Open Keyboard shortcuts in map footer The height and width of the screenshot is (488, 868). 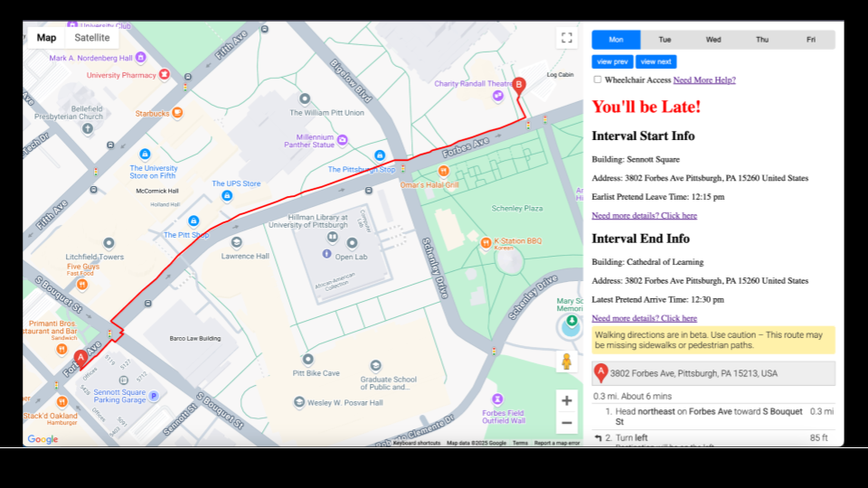[x=416, y=443]
